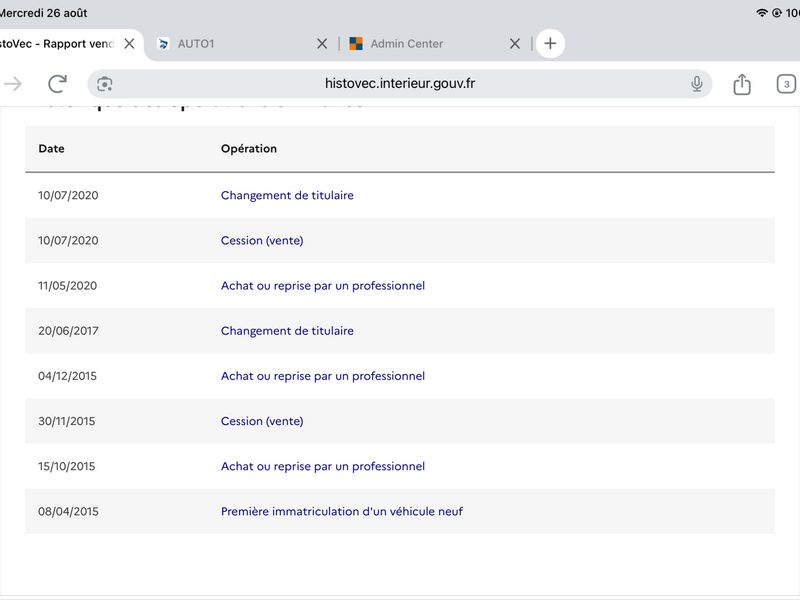
Task: Tap the orientation lock status icon
Action: (777, 13)
